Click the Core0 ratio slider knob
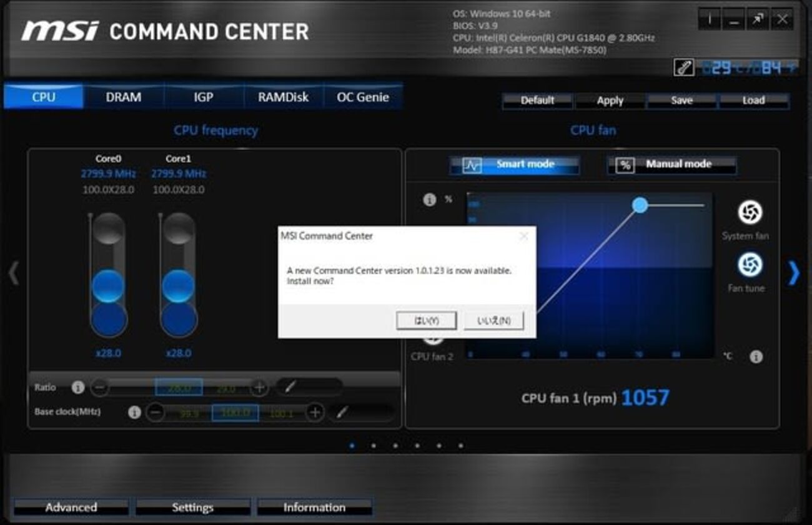812x525 pixels. pyautogui.click(x=108, y=287)
